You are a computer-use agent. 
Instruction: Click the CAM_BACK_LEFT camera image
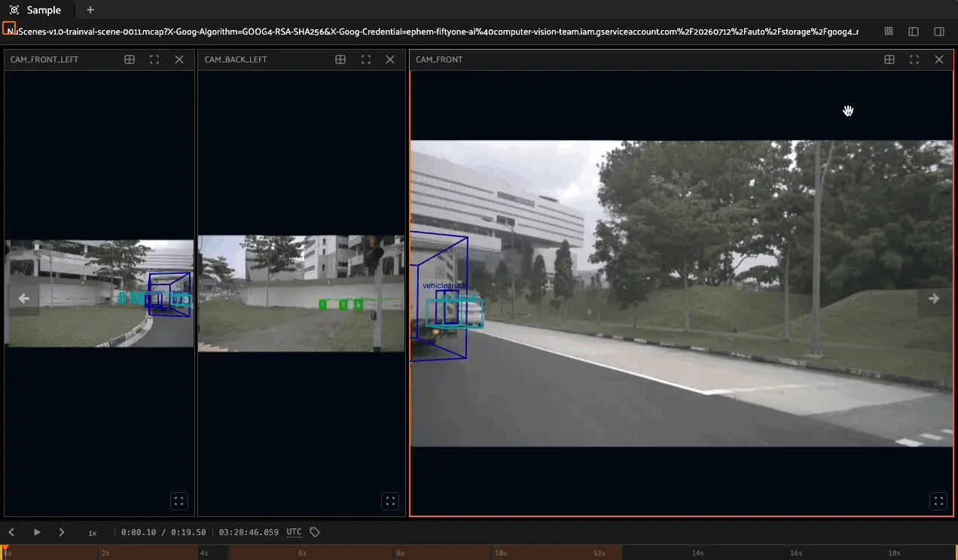[301, 294]
